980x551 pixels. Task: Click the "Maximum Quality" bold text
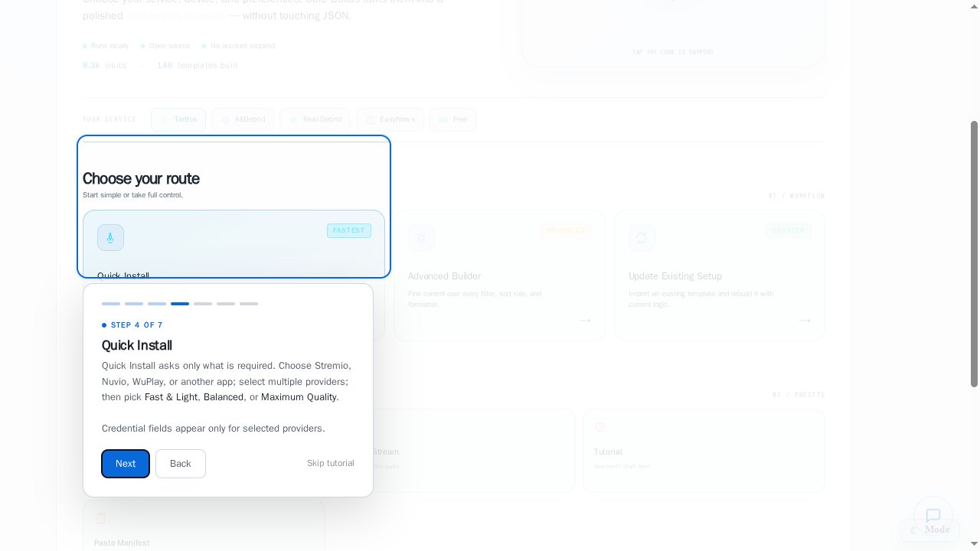299,397
